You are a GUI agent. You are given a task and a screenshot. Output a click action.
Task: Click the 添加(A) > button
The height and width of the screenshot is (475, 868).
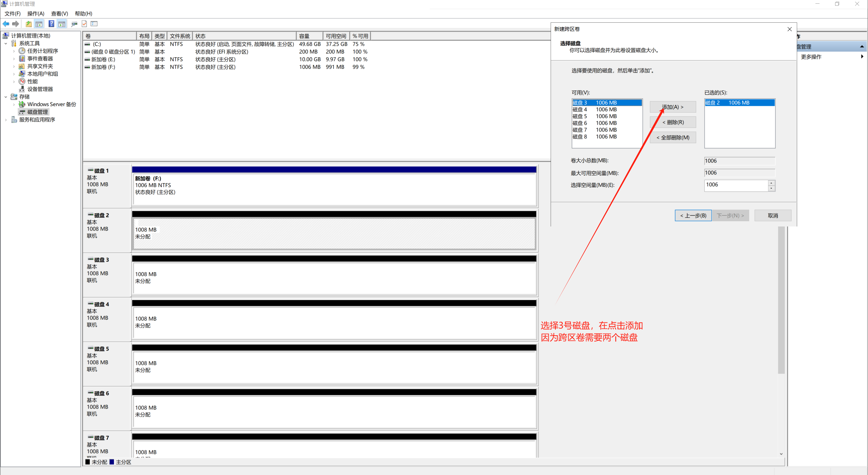click(x=672, y=107)
